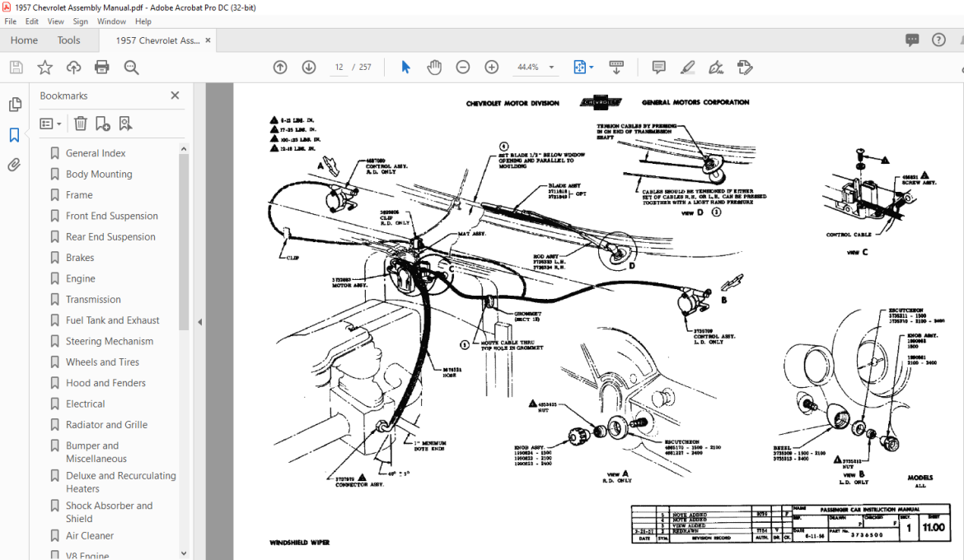The height and width of the screenshot is (560, 964).
Task: Open the Bookmarks options menu
Action: click(x=49, y=123)
